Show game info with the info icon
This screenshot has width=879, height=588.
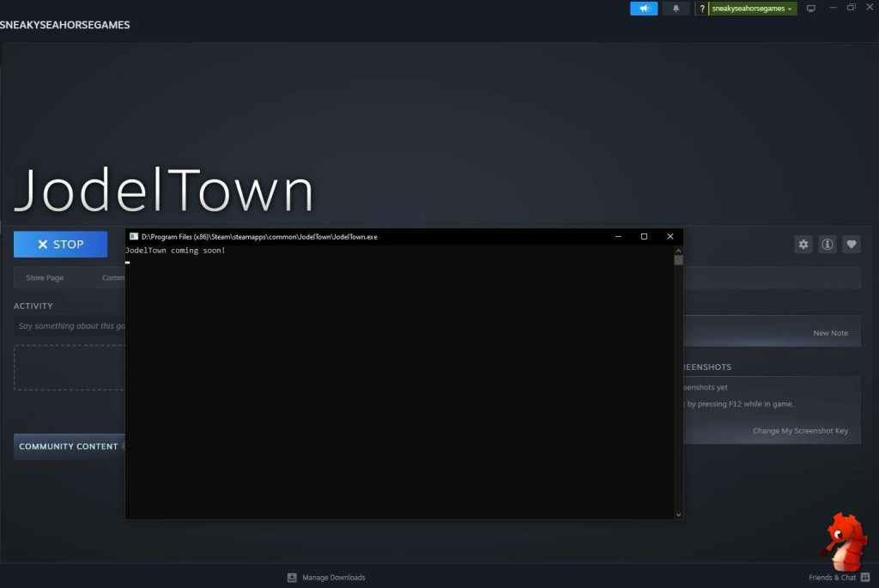827,245
